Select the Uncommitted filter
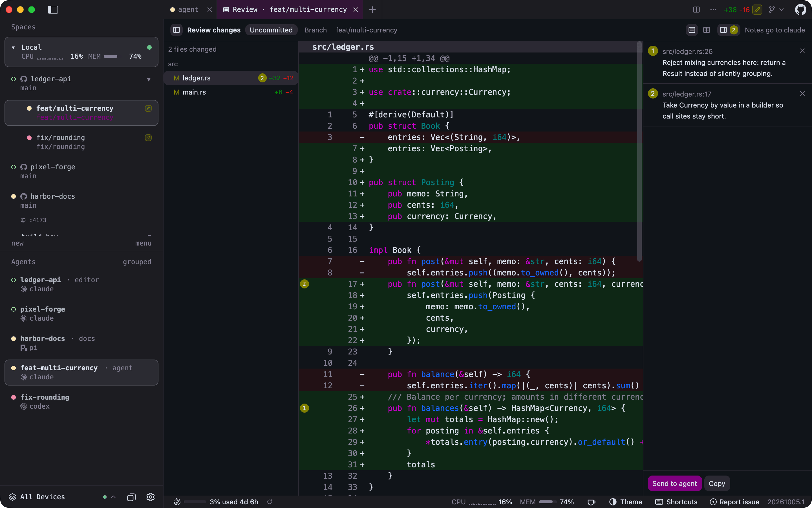This screenshot has width=812, height=508. tap(271, 30)
